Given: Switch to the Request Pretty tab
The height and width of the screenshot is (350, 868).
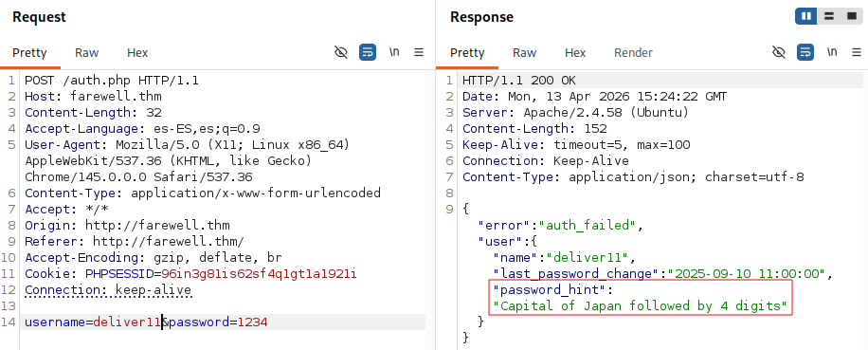Looking at the screenshot, I should tap(30, 52).
